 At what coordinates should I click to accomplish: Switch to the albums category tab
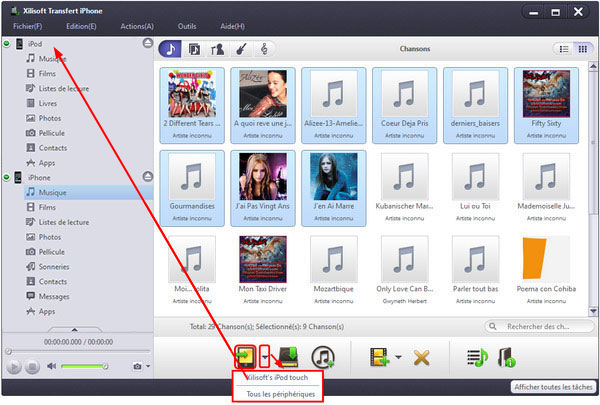[x=194, y=49]
